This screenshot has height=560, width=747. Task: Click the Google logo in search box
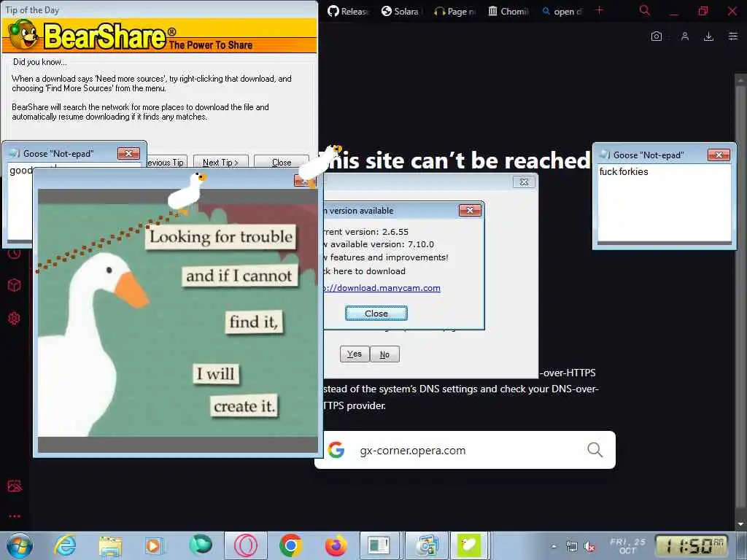point(336,449)
